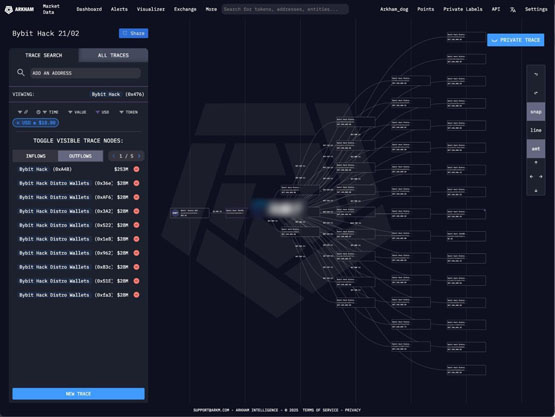Remove the USD ≥ $10.00 filter chip
The image size is (555, 417).
(x=18, y=123)
